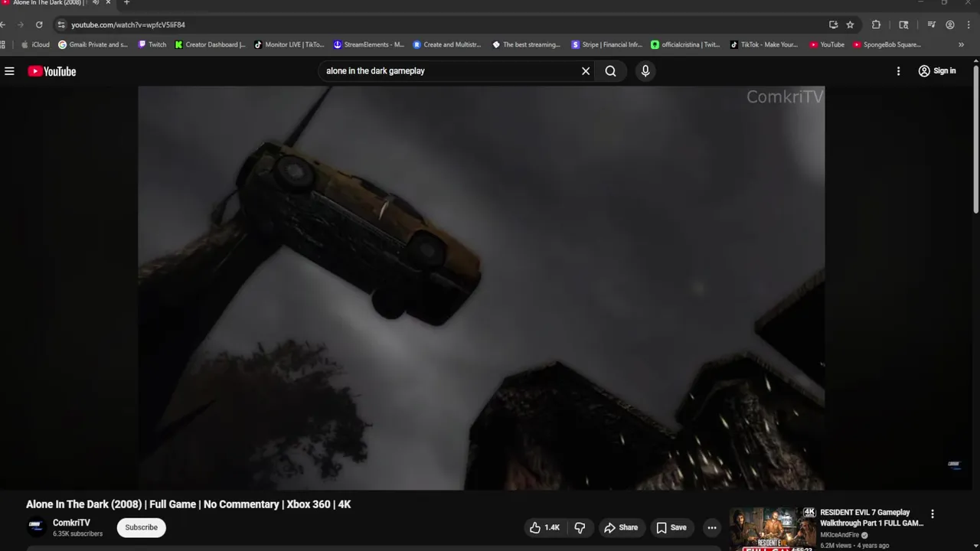Open media controls in browser toolbar
This screenshot has height=551, width=980.
point(931,24)
